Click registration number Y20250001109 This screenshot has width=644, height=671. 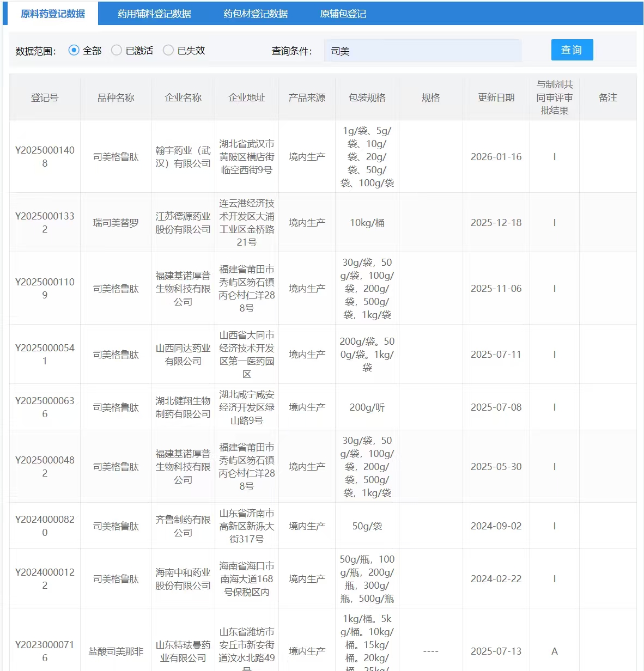click(45, 289)
